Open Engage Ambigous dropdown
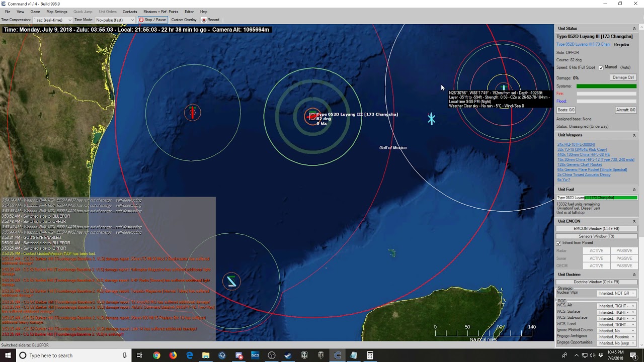644x362 pixels. click(x=616, y=337)
